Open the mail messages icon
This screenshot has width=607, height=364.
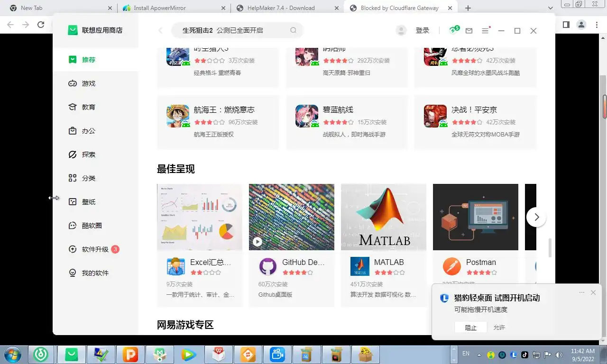[469, 30]
